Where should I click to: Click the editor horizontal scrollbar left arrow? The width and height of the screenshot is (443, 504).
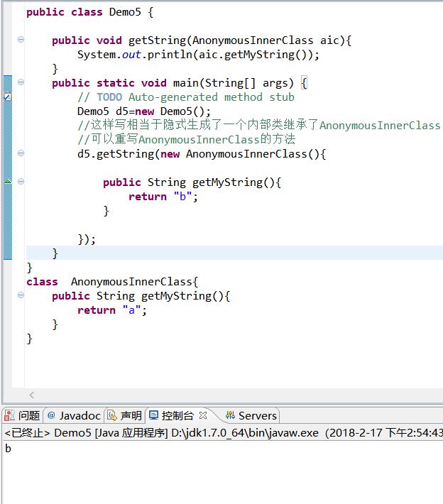tap(31, 395)
